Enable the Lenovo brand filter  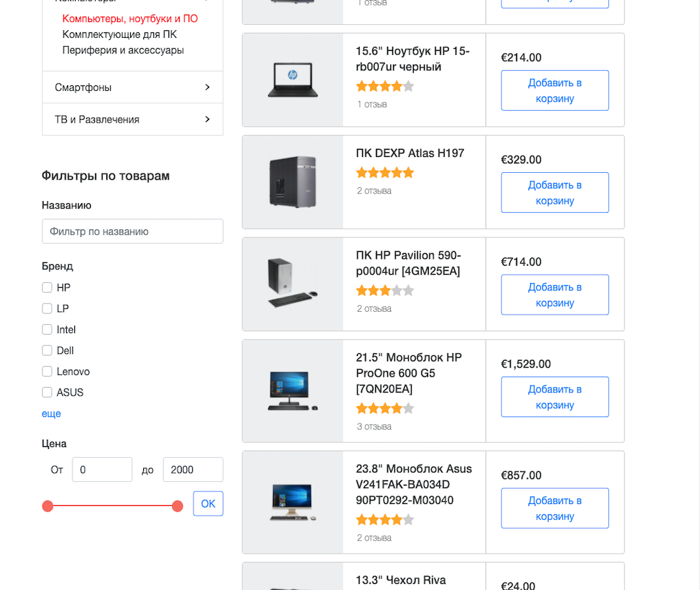47,372
